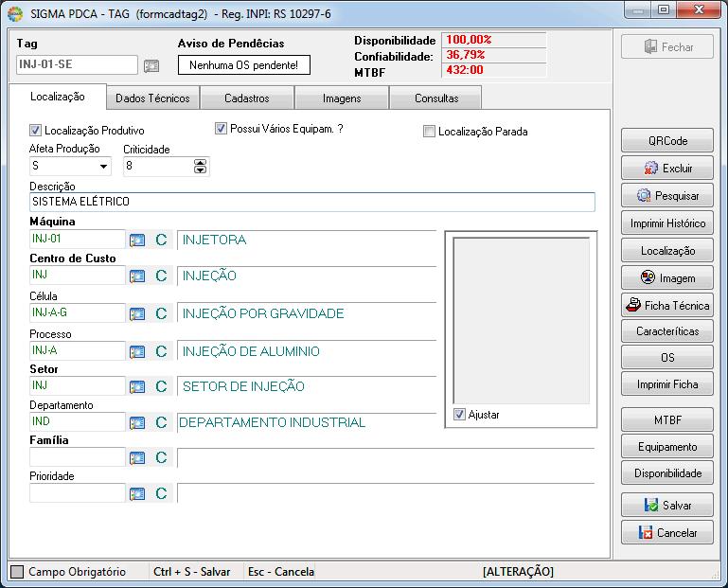Click the SIGMA PDCA app icon in title bar

point(15,14)
